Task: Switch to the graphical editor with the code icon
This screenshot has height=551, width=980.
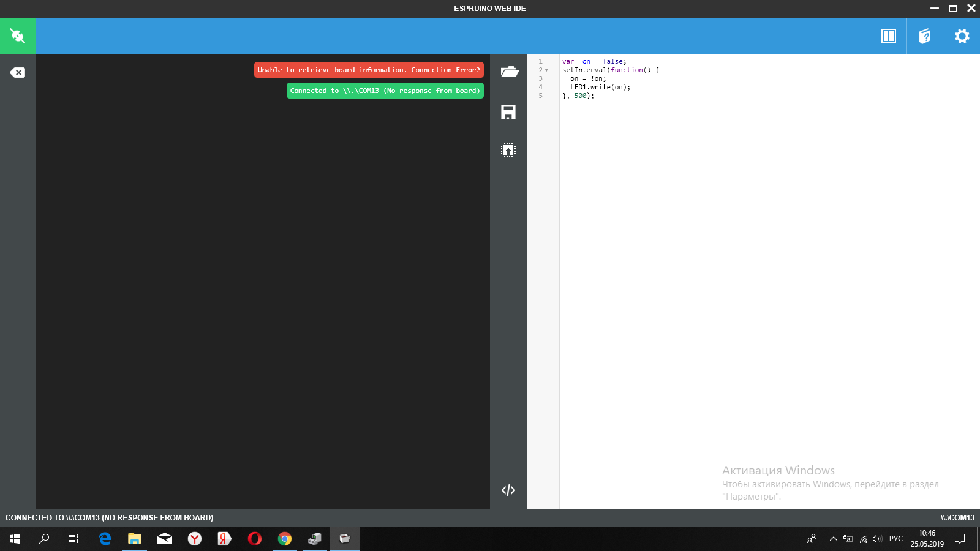Action: coord(508,490)
